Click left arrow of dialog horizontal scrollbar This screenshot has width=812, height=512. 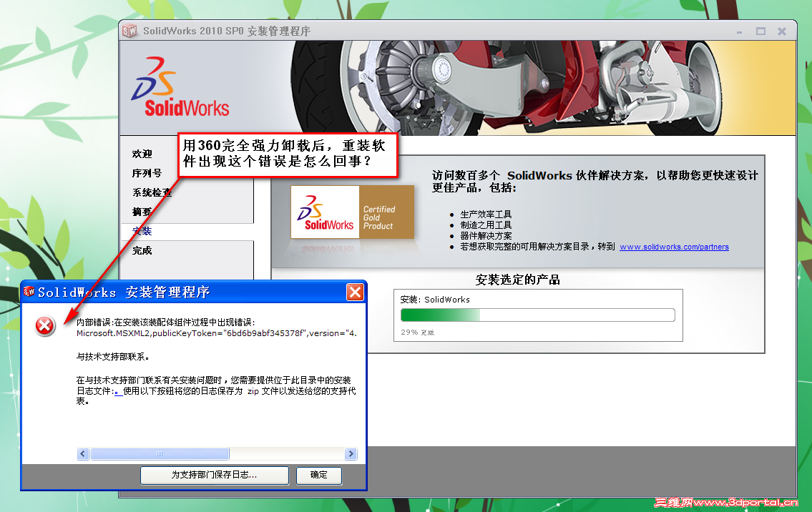coord(83,454)
